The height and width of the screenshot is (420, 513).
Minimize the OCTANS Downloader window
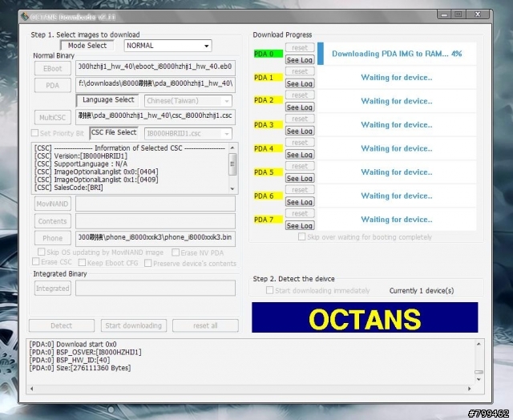[x=444, y=14]
